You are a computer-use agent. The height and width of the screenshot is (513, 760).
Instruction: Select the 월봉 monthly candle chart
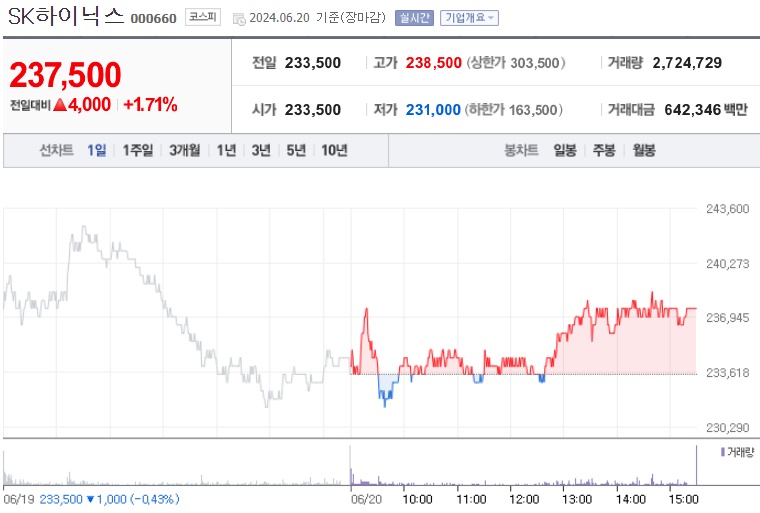[x=644, y=150]
